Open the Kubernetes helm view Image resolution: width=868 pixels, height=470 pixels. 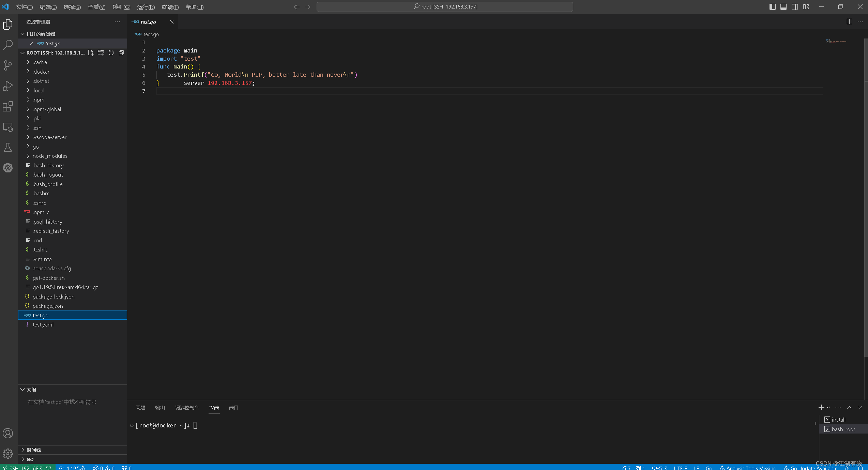[x=8, y=168]
